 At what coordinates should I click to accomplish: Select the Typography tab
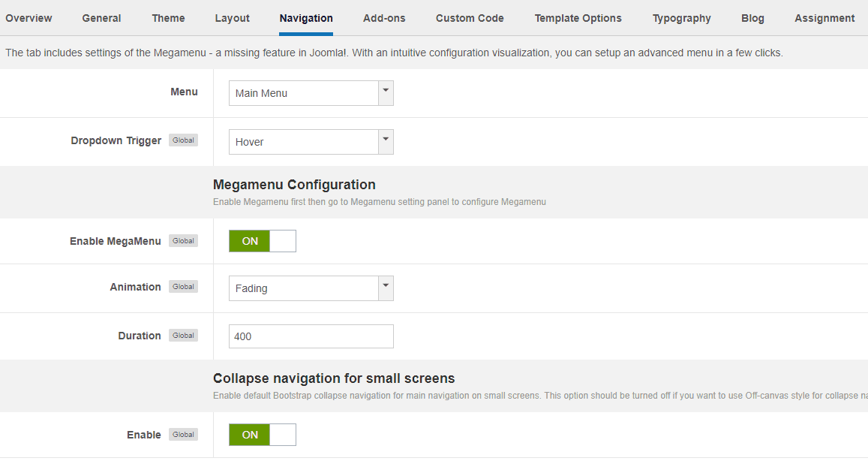point(681,18)
